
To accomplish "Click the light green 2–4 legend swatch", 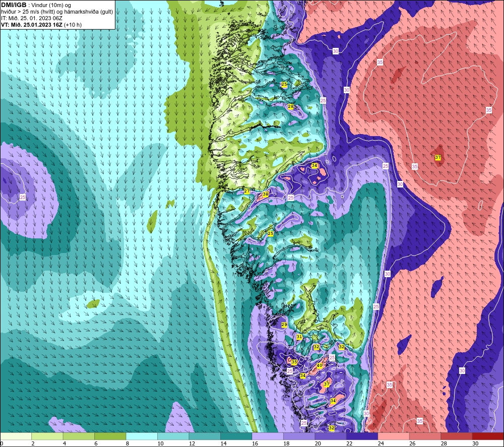I will pos(47,436).
